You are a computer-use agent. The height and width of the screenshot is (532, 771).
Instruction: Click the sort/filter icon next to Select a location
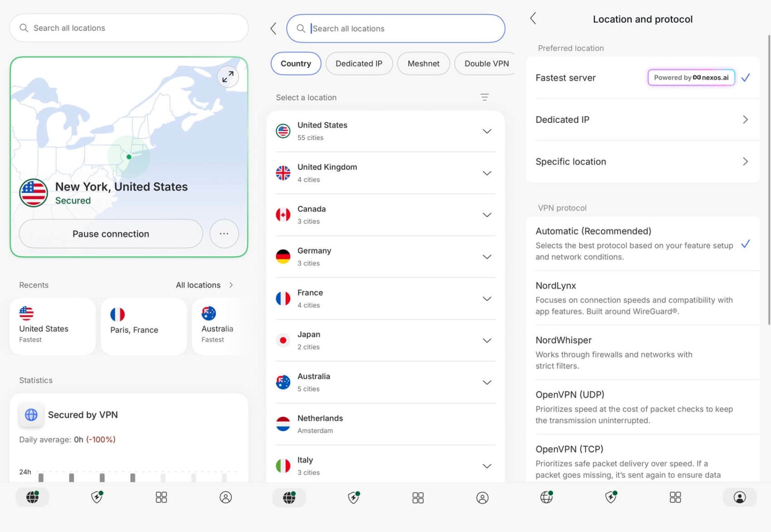tap(485, 97)
